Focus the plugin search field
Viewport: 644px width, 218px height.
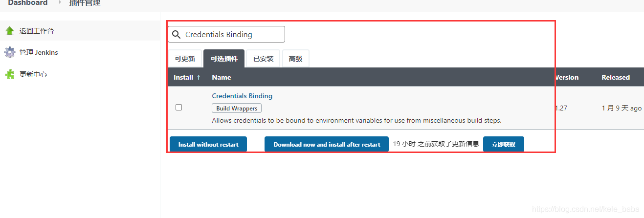click(226, 34)
